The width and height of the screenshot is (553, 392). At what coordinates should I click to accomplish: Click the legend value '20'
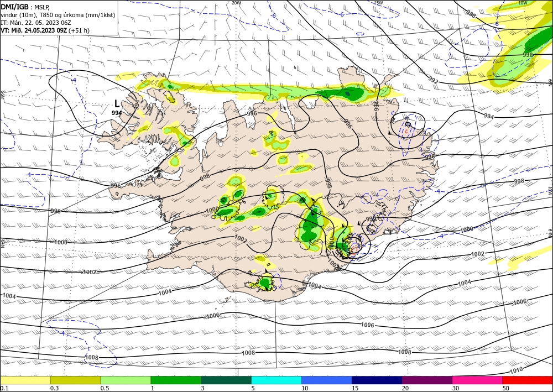coord(405,388)
